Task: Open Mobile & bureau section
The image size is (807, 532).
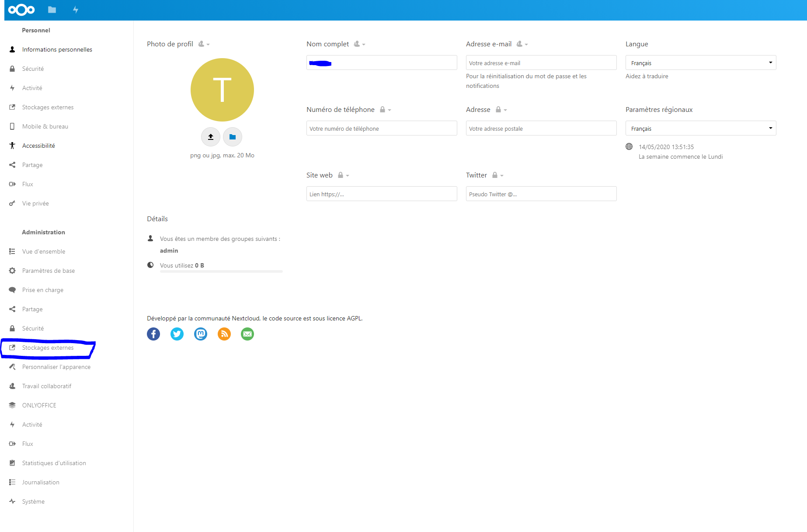Action: click(x=45, y=126)
